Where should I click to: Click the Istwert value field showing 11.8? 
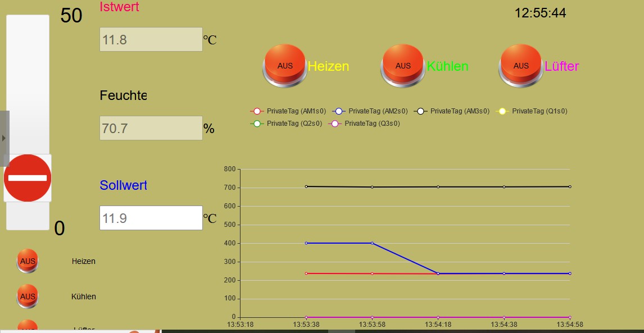pos(151,39)
